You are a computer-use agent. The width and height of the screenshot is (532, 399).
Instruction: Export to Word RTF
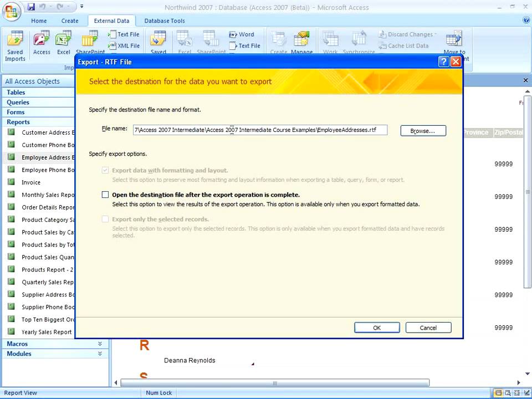coord(242,34)
